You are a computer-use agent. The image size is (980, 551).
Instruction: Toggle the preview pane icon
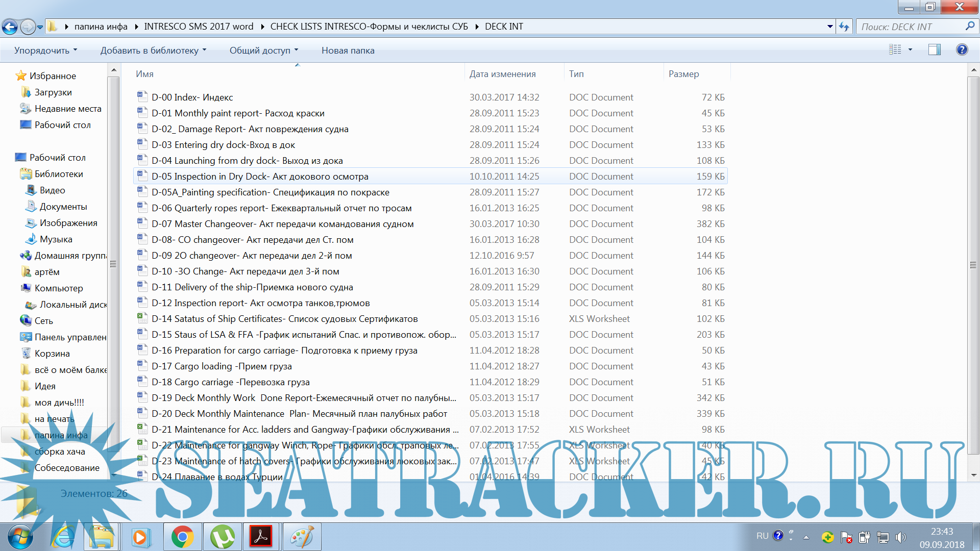pos(934,50)
